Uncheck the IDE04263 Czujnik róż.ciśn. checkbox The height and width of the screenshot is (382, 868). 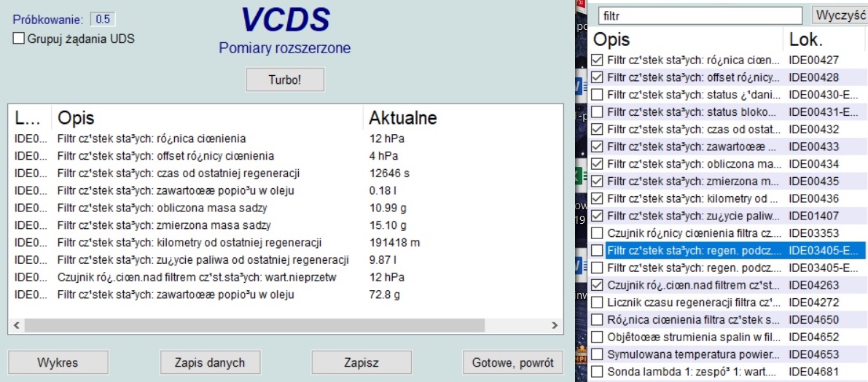pyautogui.click(x=597, y=285)
